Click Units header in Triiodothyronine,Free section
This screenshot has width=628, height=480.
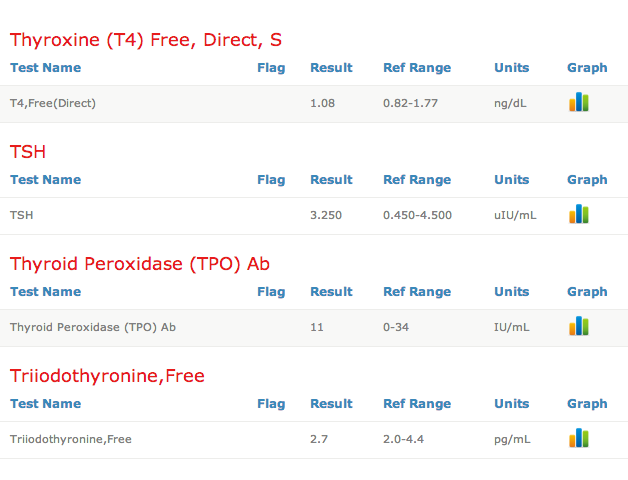tap(511, 404)
